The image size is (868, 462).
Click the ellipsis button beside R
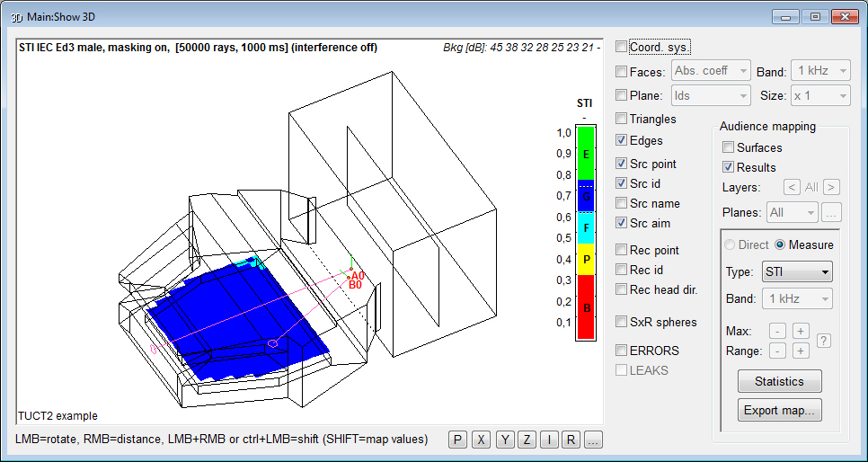click(x=593, y=440)
